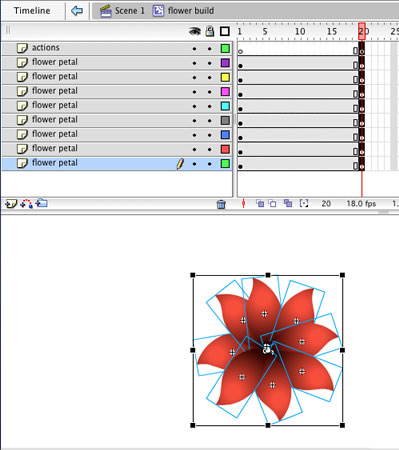This screenshot has height=450, width=399.
Task: Click the Center Frame icon
Action: (243, 203)
